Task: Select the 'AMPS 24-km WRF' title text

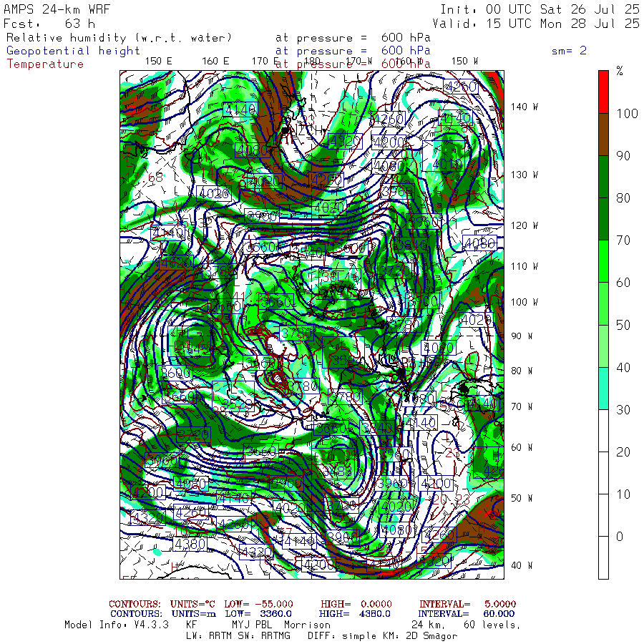Action: tap(57, 9)
